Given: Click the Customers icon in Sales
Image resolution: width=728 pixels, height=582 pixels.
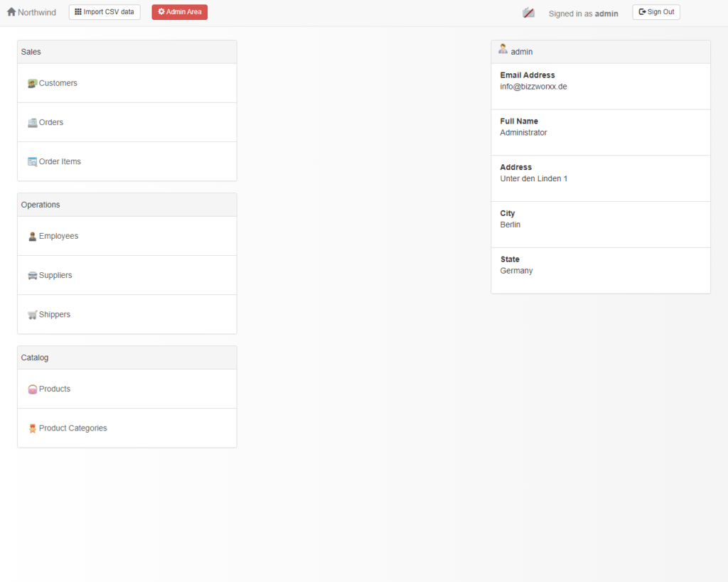Looking at the screenshot, I should (x=32, y=84).
